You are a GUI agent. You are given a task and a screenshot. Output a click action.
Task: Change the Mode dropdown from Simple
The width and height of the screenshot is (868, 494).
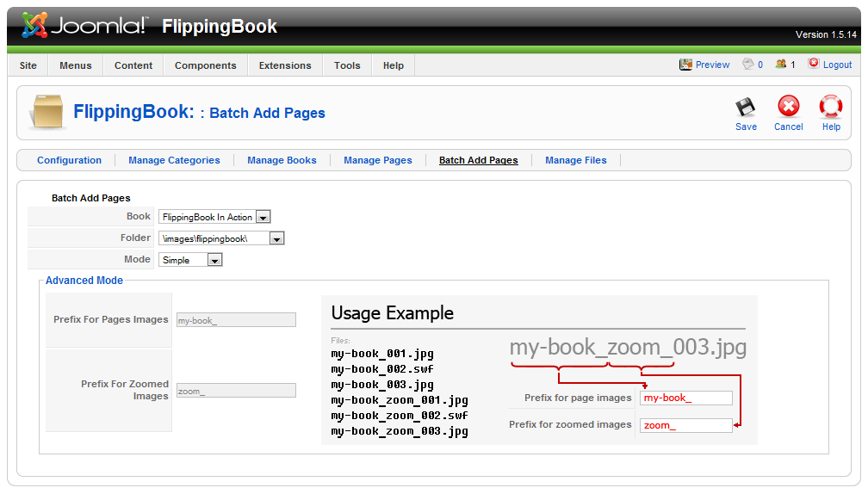tap(214, 260)
